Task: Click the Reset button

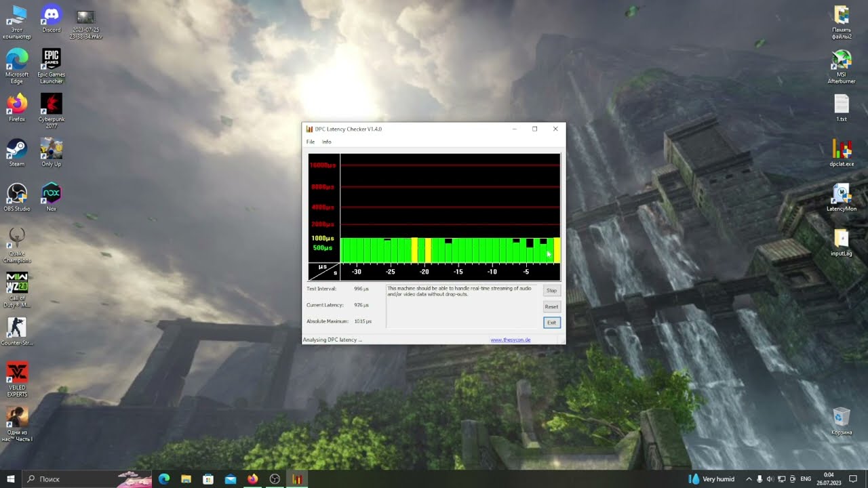Action: (551, 306)
